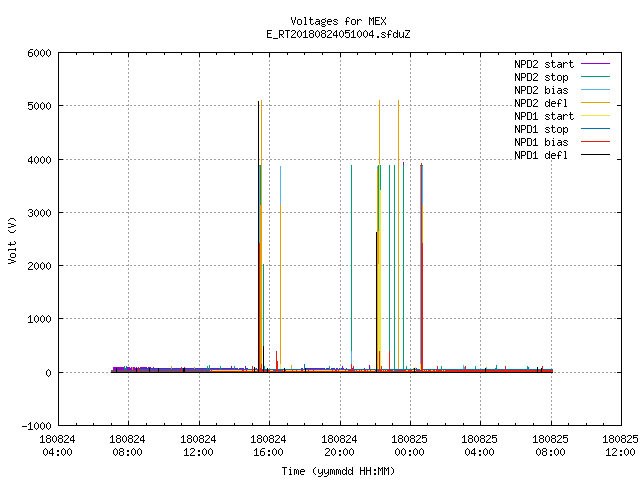Select the 'NPD1 start' legend label
Screen dimensions: 640x480
coord(544,116)
